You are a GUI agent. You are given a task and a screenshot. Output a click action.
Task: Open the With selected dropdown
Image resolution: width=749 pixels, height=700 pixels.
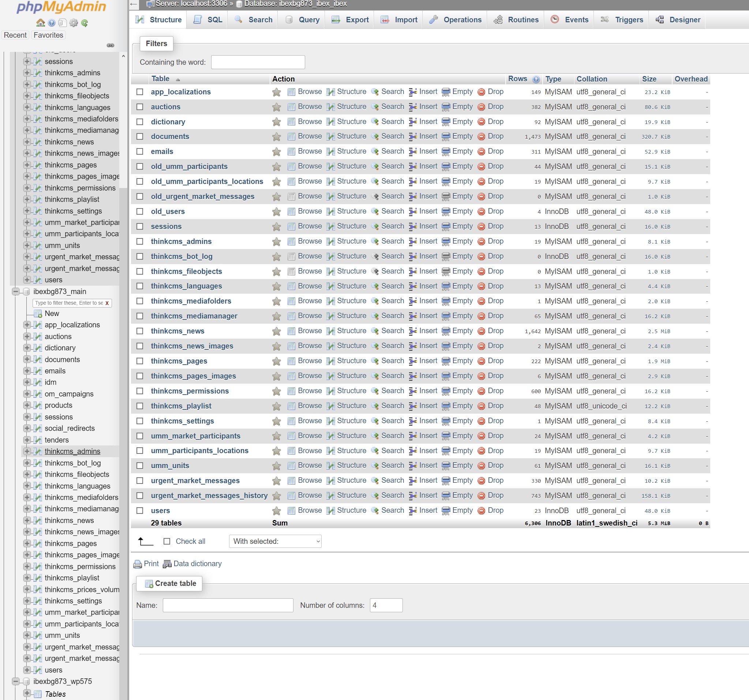[x=275, y=541]
